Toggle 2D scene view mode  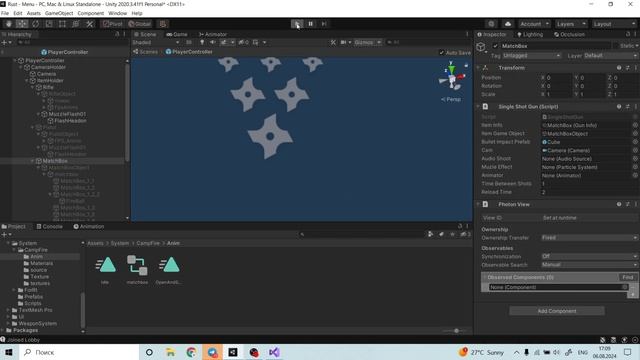[189, 42]
